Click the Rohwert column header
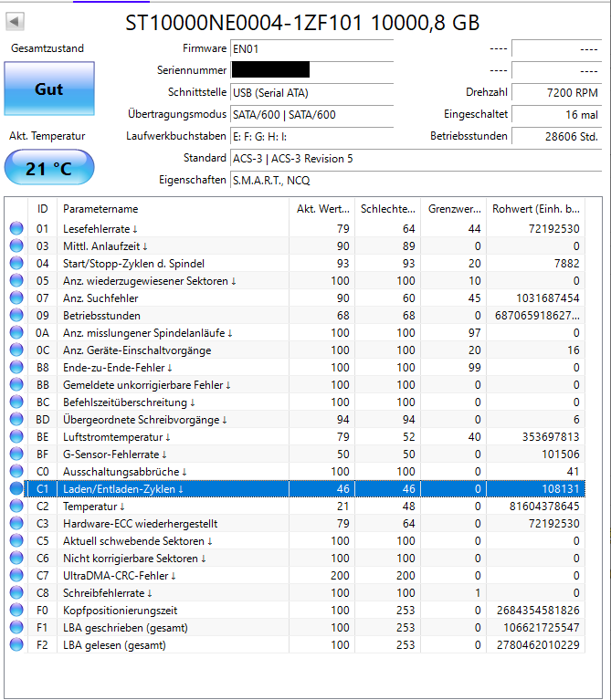The height and width of the screenshot is (700, 611). (x=535, y=209)
